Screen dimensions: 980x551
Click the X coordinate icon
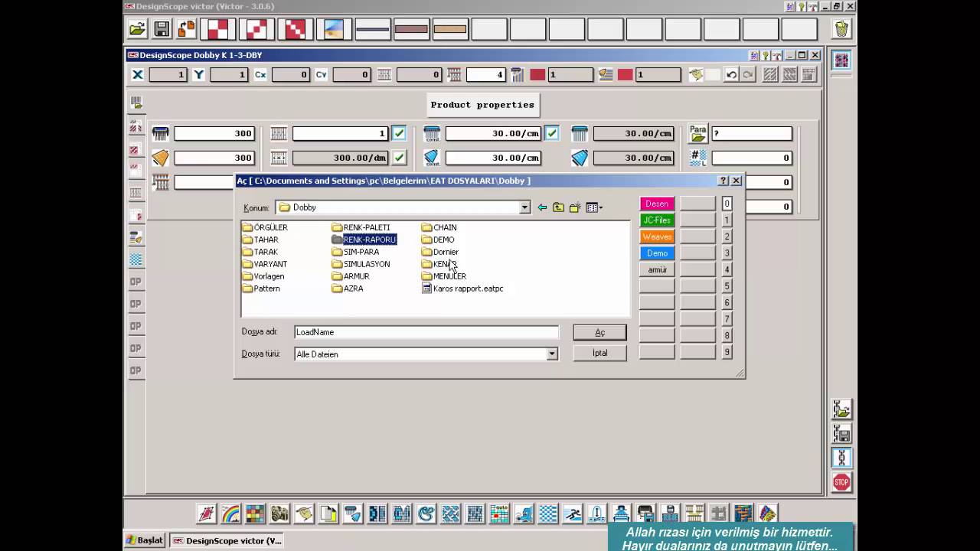[138, 74]
